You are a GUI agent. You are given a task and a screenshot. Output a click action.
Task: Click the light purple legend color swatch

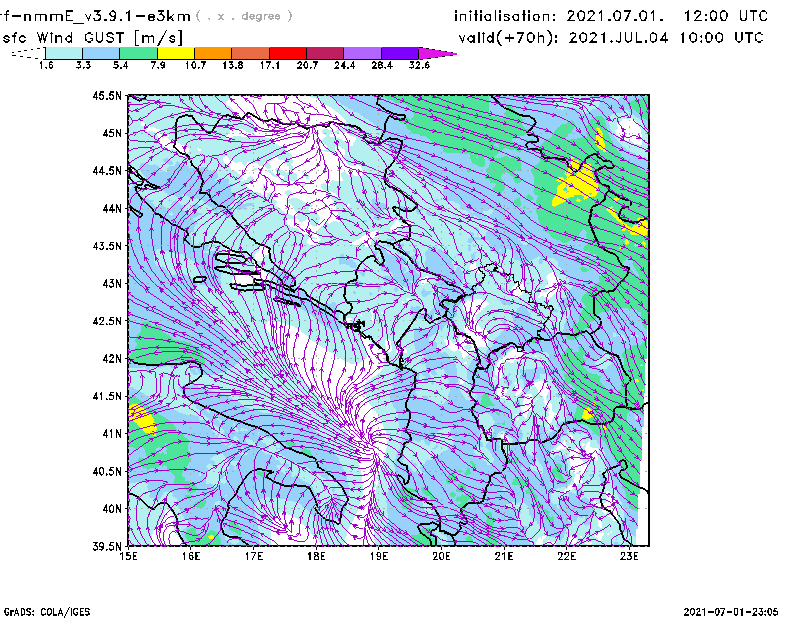tap(362, 53)
